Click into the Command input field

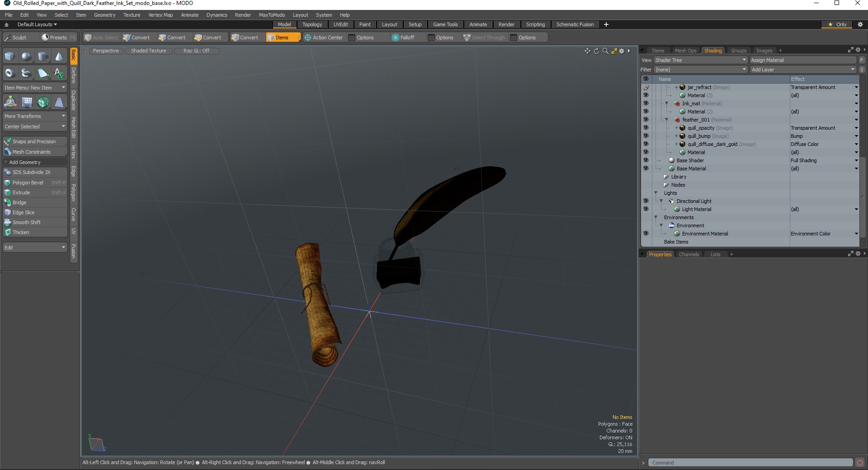coord(750,463)
